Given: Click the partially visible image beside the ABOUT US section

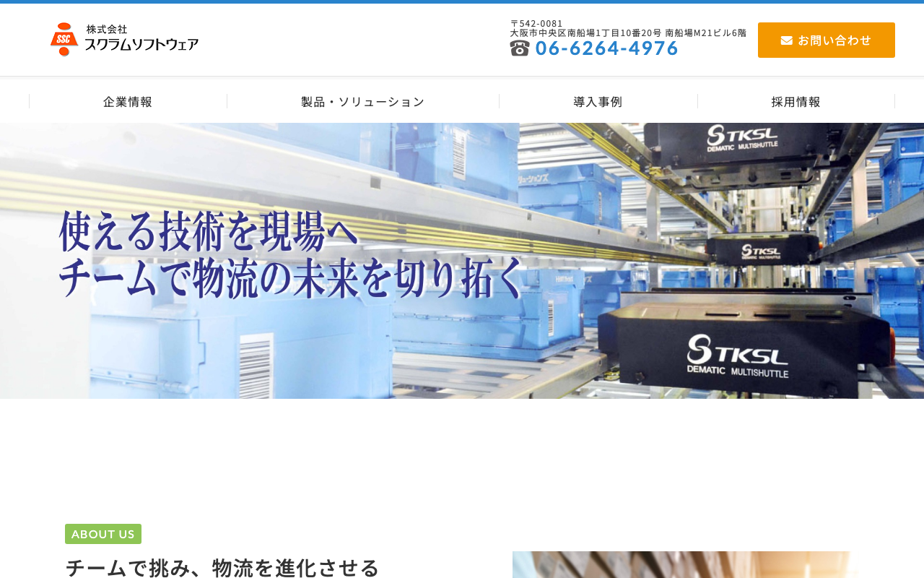Looking at the screenshot, I should pos(686,564).
